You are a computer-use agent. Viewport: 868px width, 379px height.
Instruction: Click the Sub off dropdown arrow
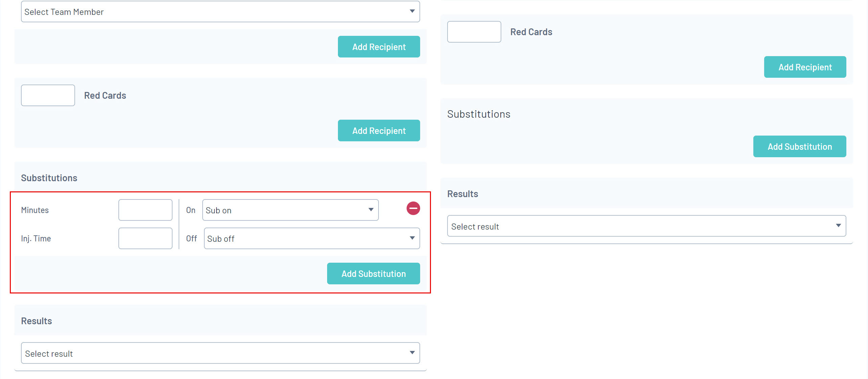tap(412, 238)
